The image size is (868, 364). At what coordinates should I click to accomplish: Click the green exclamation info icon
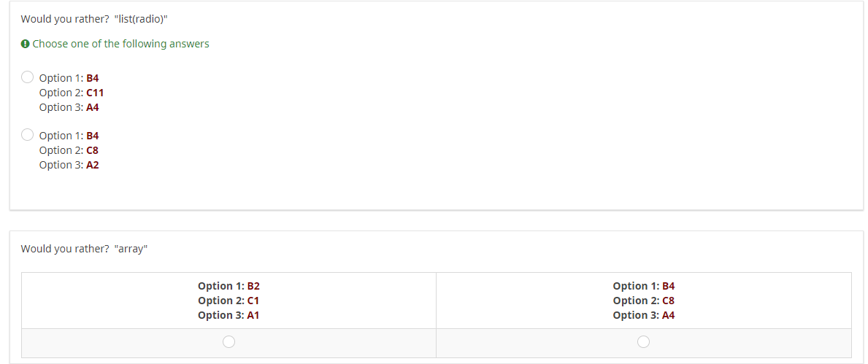coord(26,44)
